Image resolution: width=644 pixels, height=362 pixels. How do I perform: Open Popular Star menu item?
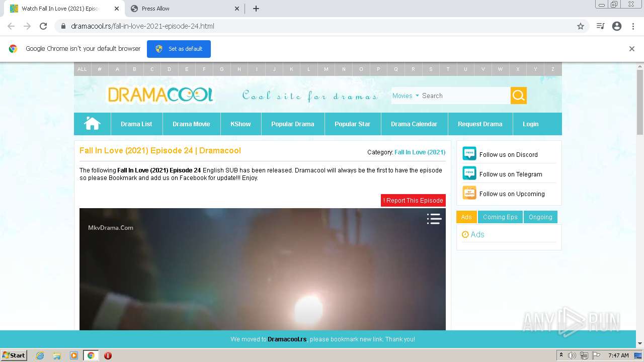pyautogui.click(x=352, y=124)
